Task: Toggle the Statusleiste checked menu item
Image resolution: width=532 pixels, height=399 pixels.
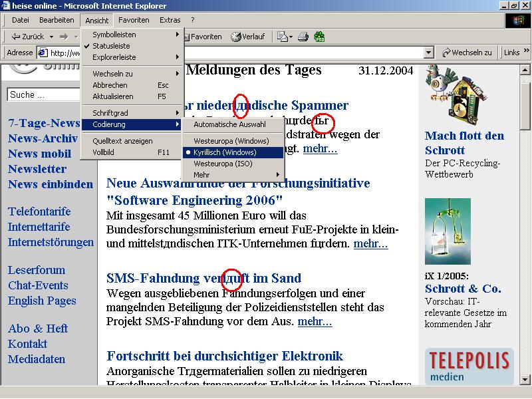Action: pyautogui.click(x=132, y=46)
